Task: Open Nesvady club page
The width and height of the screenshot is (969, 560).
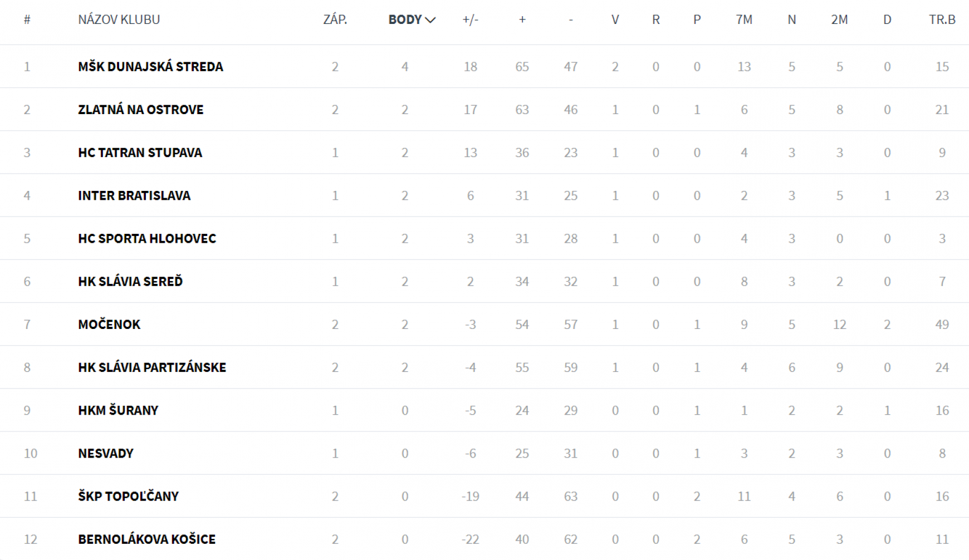Action: pyautogui.click(x=106, y=453)
